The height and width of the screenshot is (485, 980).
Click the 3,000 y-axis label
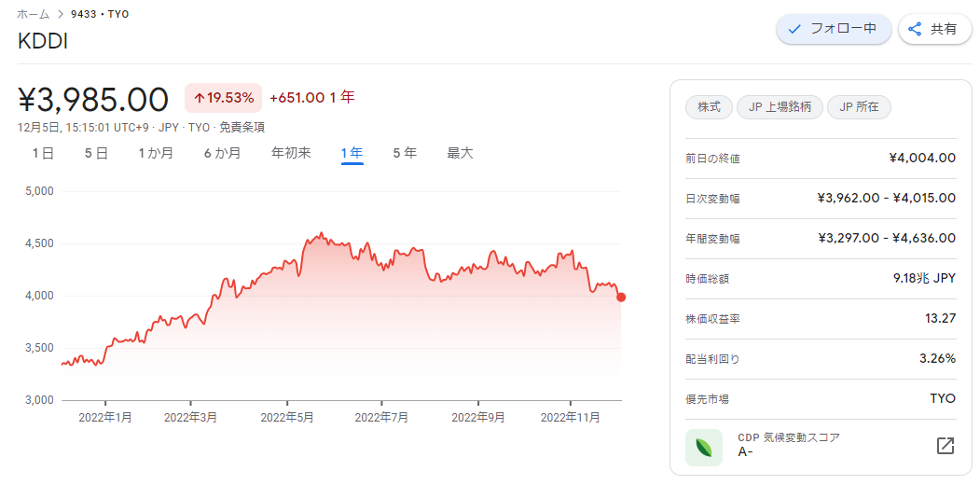[41, 400]
